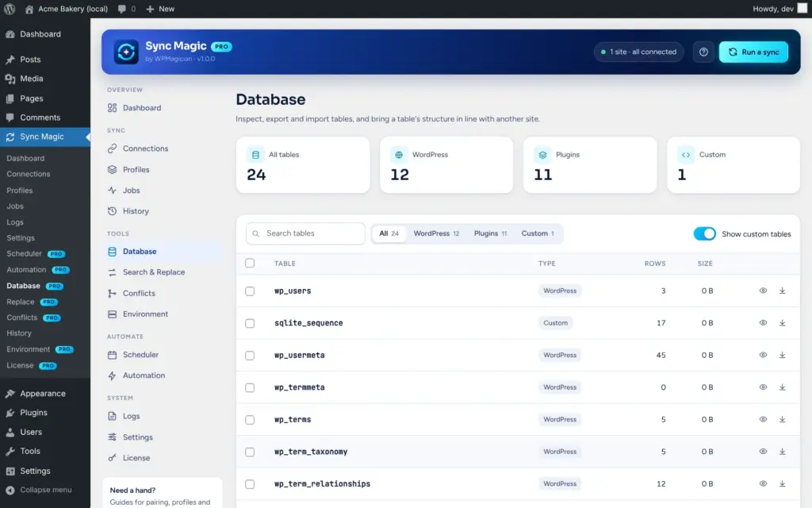Open Scheduler PRO submenu link
Image resolution: width=812 pixels, height=508 pixels.
click(35, 254)
